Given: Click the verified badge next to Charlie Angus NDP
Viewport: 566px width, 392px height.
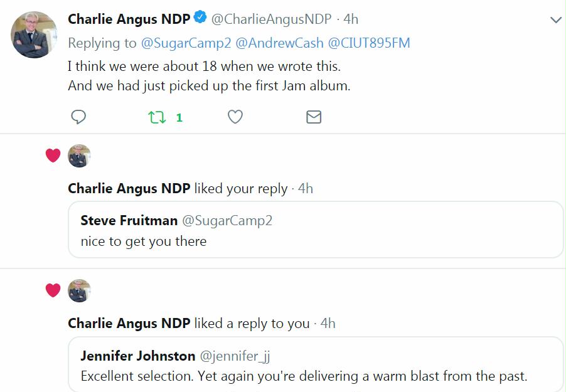Looking at the screenshot, I should click(200, 18).
